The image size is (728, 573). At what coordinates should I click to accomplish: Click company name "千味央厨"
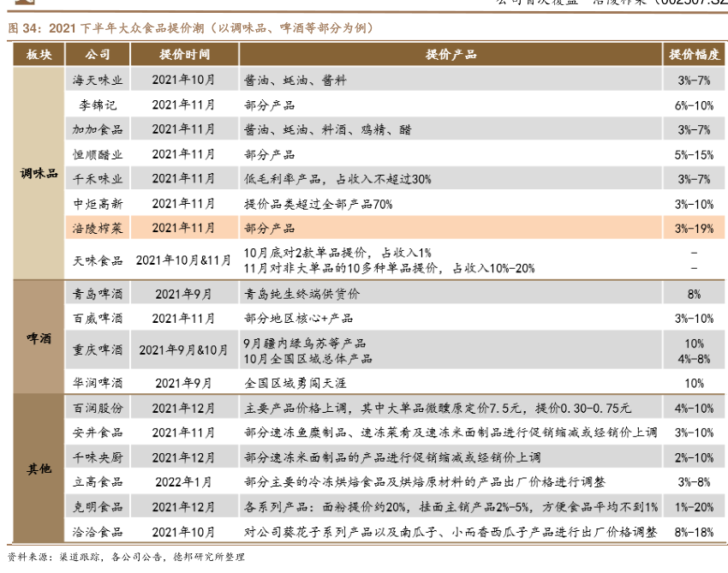[x=98, y=458]
